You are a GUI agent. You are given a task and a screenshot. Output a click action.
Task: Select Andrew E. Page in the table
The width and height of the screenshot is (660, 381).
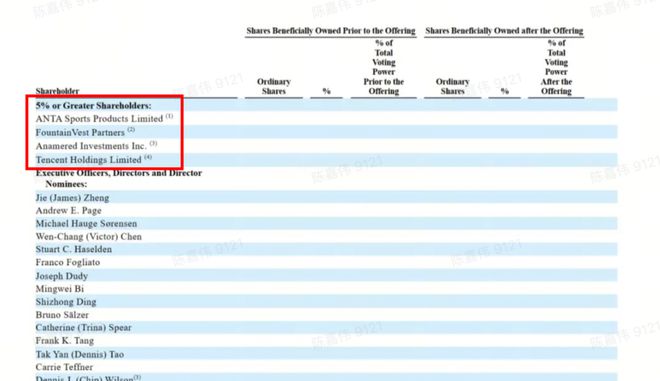tap(69, 210)
